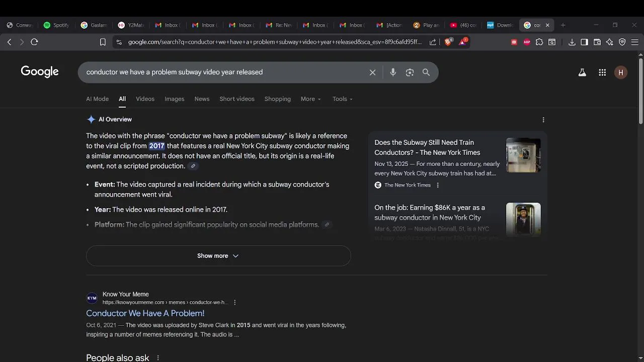Screen dimensions: 644x362
Task: Open the ABP adblock extension
Action: (x=527, y=42)
